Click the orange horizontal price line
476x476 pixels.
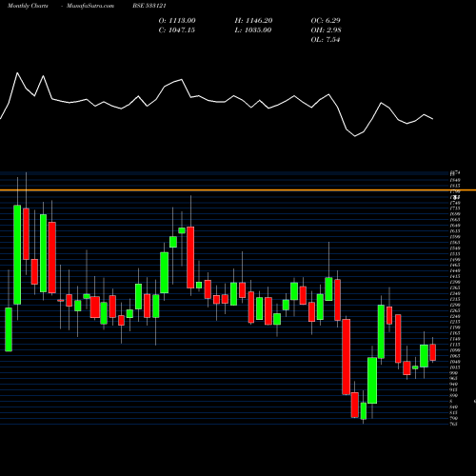238,190
